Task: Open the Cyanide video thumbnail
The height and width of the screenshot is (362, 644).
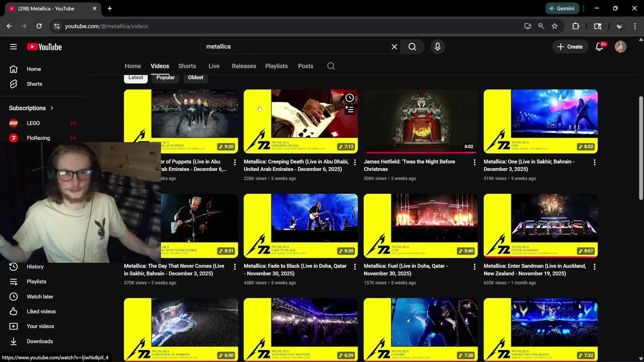Action: (421, 330)
